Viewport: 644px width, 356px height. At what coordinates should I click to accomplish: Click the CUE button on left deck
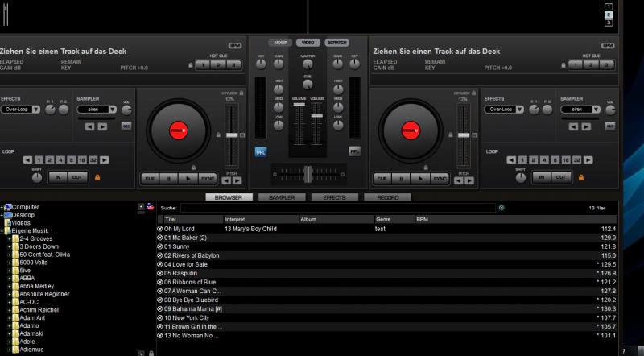point(151,178)
